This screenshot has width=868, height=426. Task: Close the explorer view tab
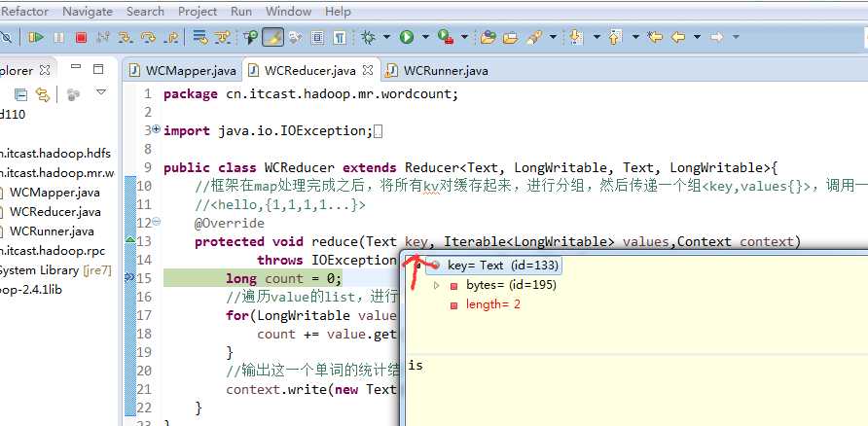click(45, 71)
